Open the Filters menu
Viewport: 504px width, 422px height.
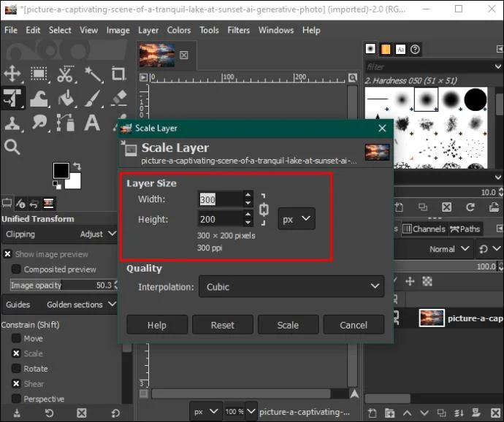tap(239, 30)
